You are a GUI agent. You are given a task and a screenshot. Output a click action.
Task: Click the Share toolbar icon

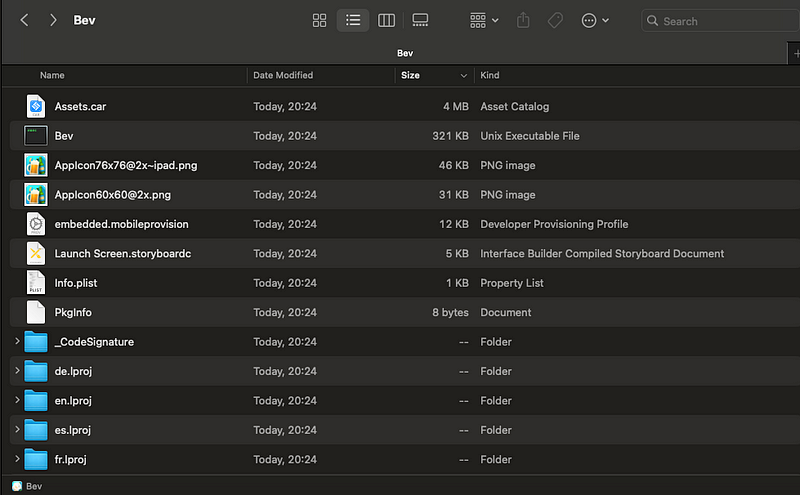click(524, 20)
